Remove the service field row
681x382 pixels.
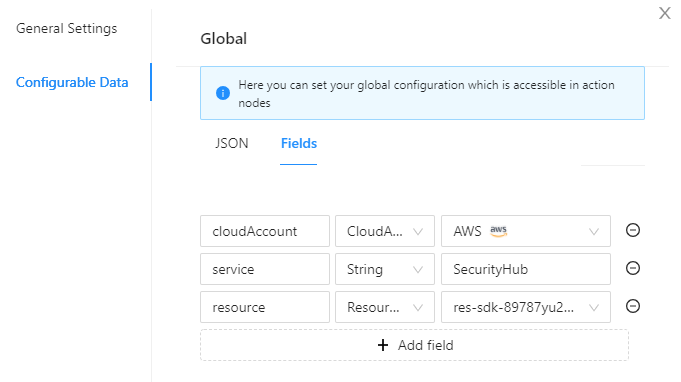pos(633,268)
